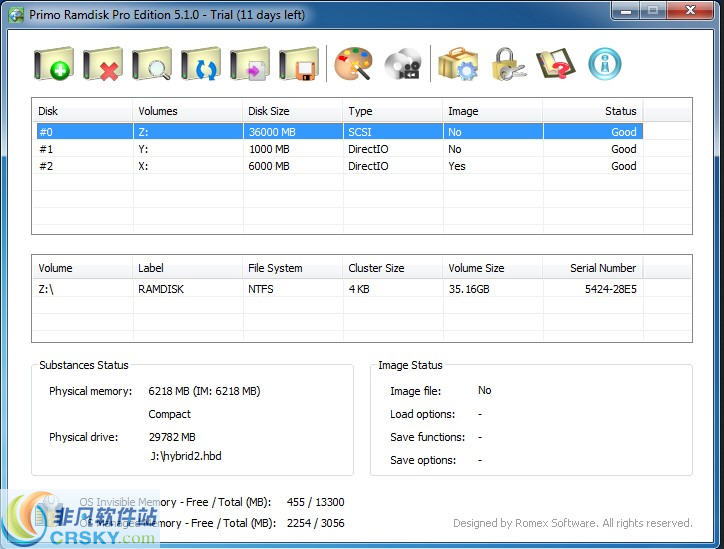Open the help book with question mark
724x549 pixels.
pyautogui.click(x=556, y=64)
